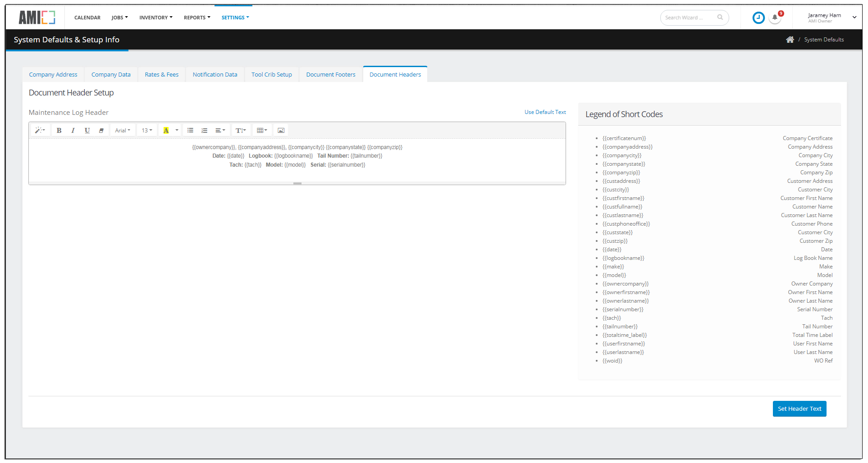Click the {{certificatenum}} short code
The height and width of the screenshot is (463, 868).
(x=624, y=138)
